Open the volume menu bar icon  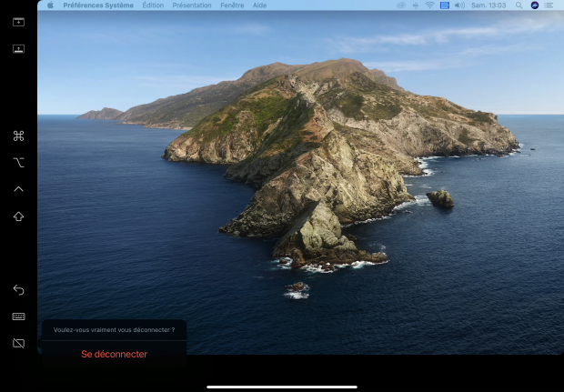click(x=459, y=5)
